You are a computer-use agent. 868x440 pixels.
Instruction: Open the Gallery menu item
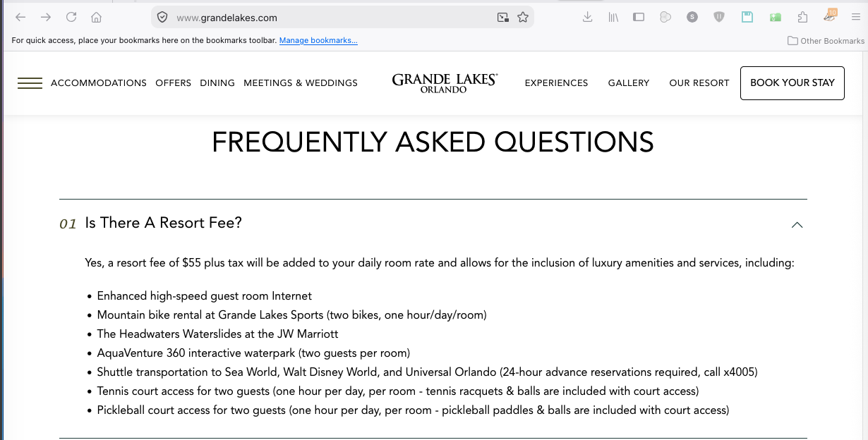click(629, 83)
